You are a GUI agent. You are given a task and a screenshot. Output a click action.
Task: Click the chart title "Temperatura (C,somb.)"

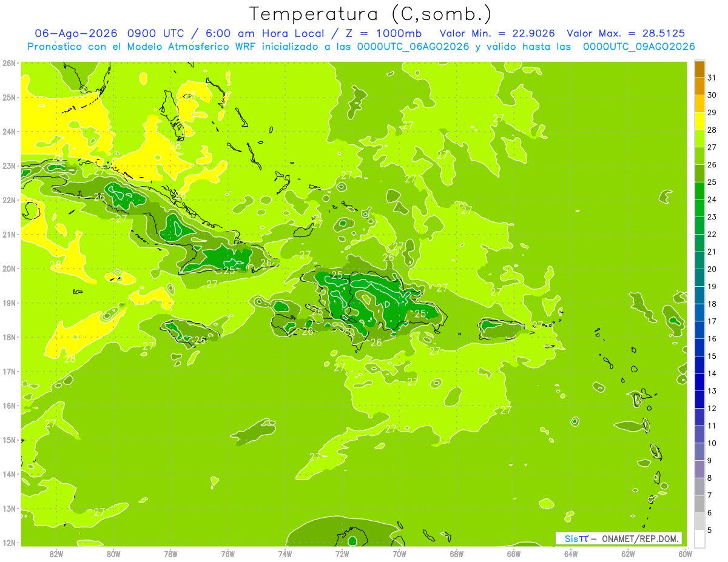click(x=371, y=14)
